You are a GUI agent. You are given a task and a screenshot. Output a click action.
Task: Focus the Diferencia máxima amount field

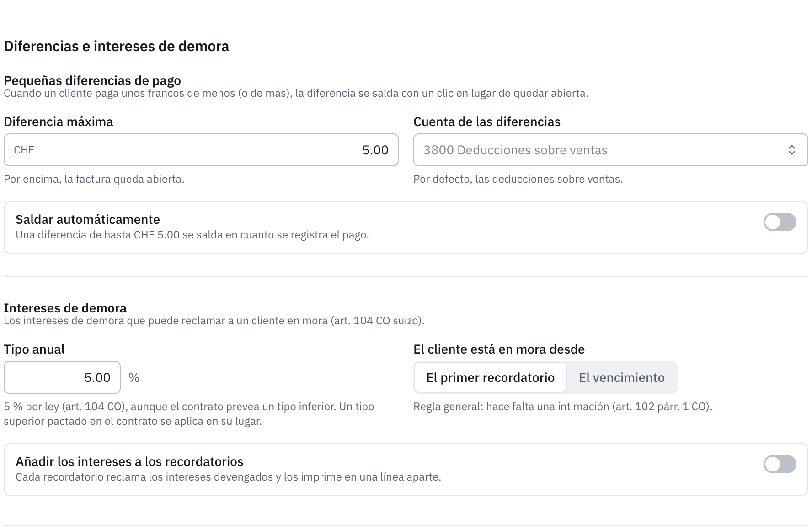pos(201,150)
